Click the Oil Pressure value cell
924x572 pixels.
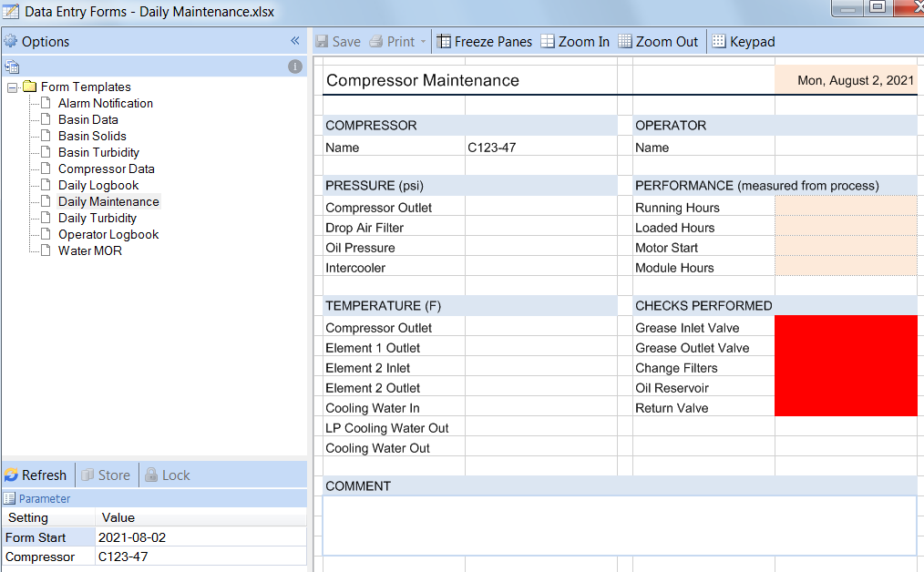pos(541,247)
